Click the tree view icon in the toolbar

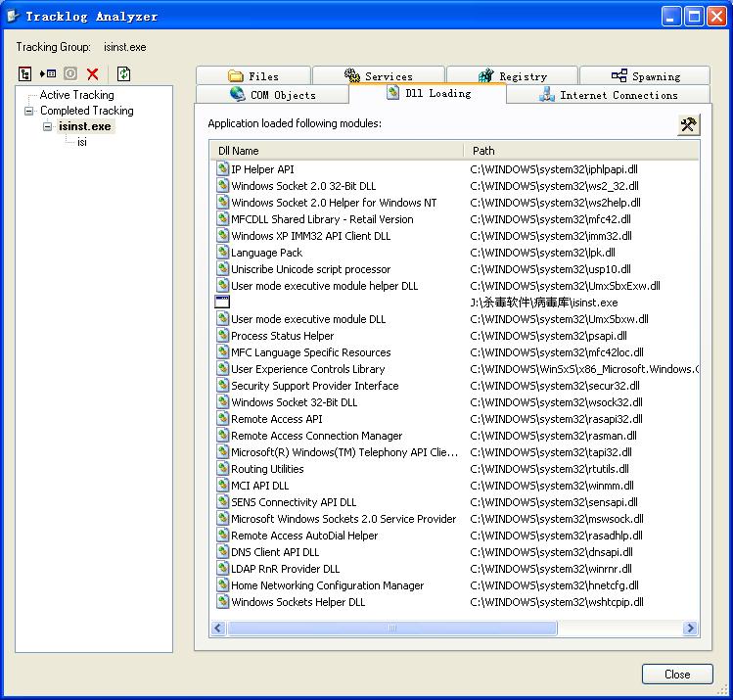[x=25, y=73]
